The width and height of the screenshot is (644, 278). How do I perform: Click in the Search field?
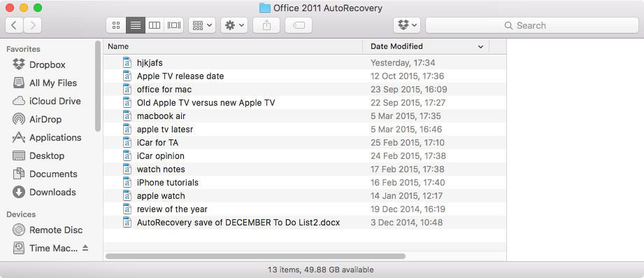pyautogui.click(x=532, y=25)
